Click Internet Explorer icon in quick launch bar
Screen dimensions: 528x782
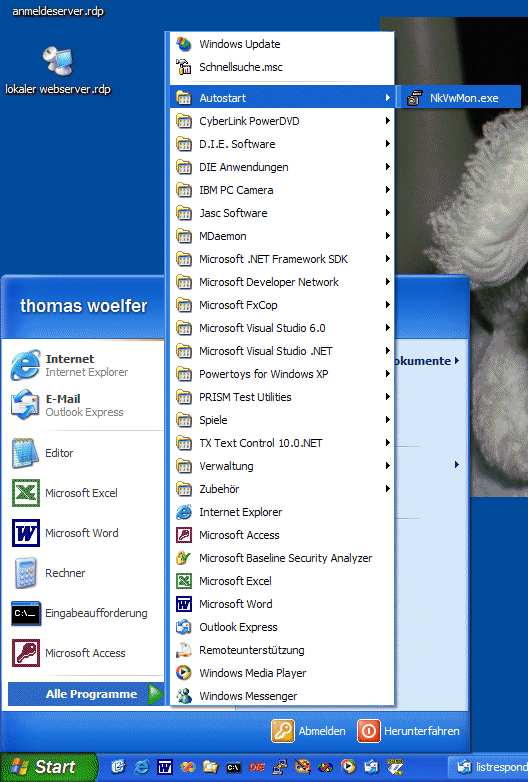[142, 767]
